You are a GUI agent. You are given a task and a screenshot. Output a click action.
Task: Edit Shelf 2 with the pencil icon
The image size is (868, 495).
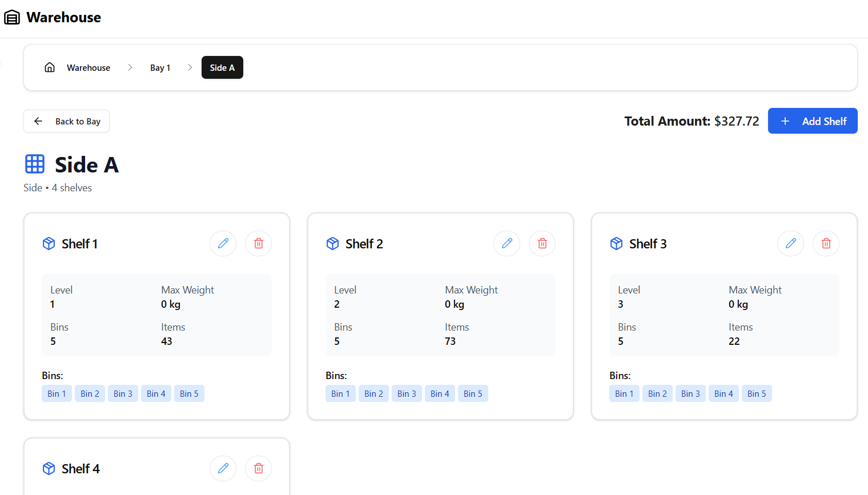[507, 244]
